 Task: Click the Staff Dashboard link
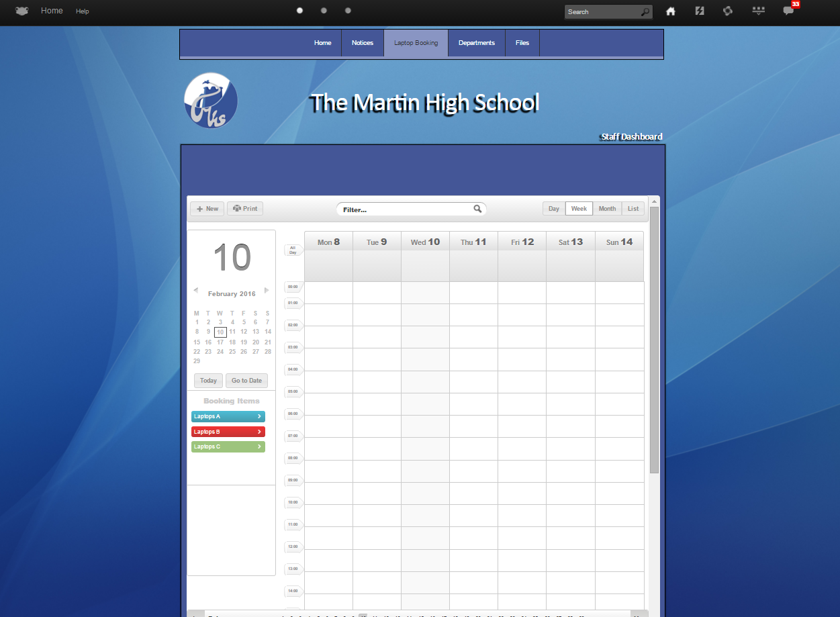[x=632, y=137]
